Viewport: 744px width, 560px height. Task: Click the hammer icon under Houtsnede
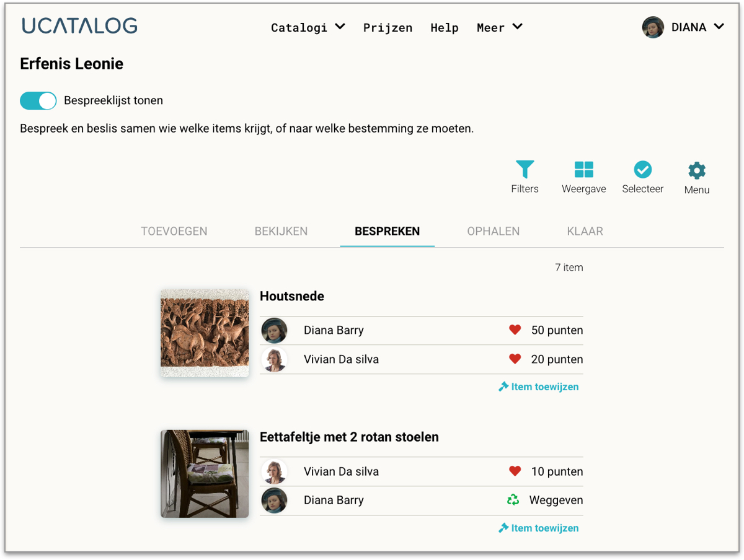[503, 387]
